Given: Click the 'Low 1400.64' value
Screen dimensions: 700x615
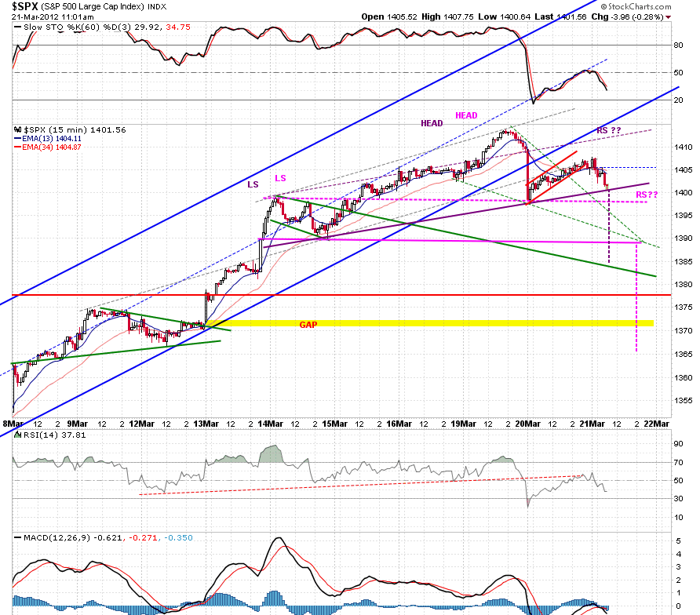Looking at the screenshot, I should click(504, 16).
